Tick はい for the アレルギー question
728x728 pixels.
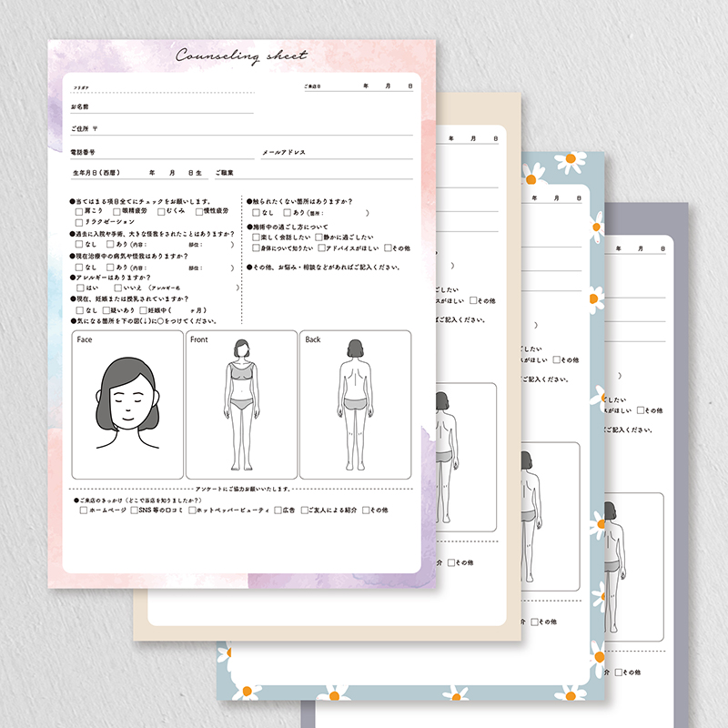(x=80, y=288)
